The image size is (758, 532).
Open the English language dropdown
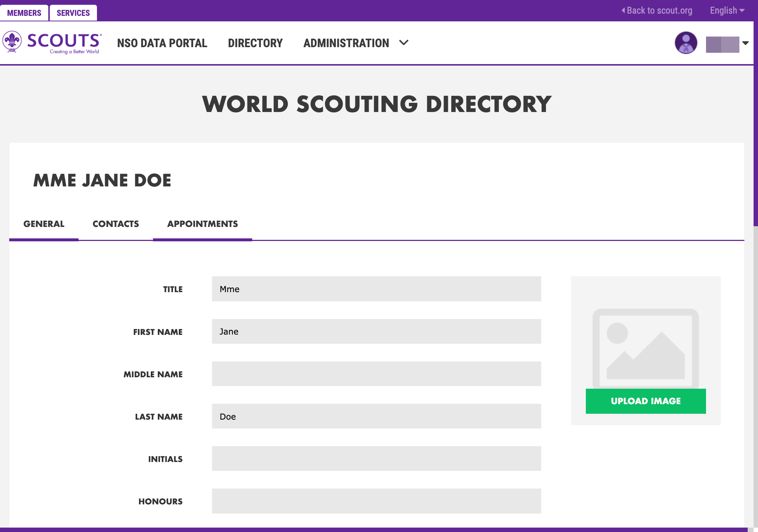click(x=727, y=10)
